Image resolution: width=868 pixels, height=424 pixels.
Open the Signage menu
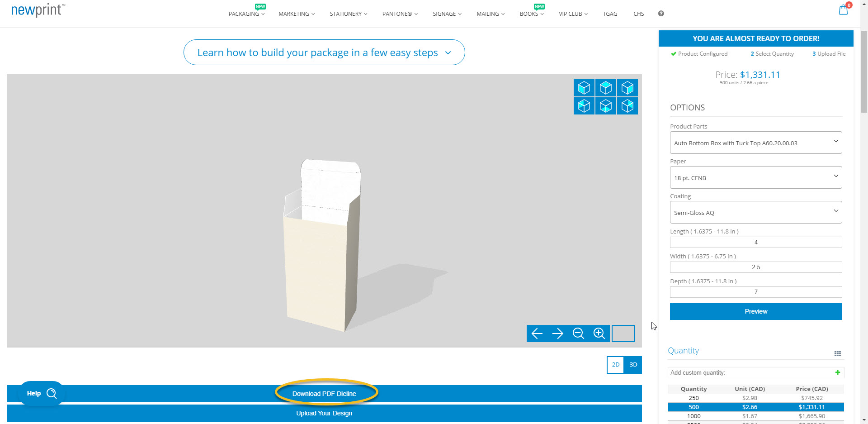[447, 14]
